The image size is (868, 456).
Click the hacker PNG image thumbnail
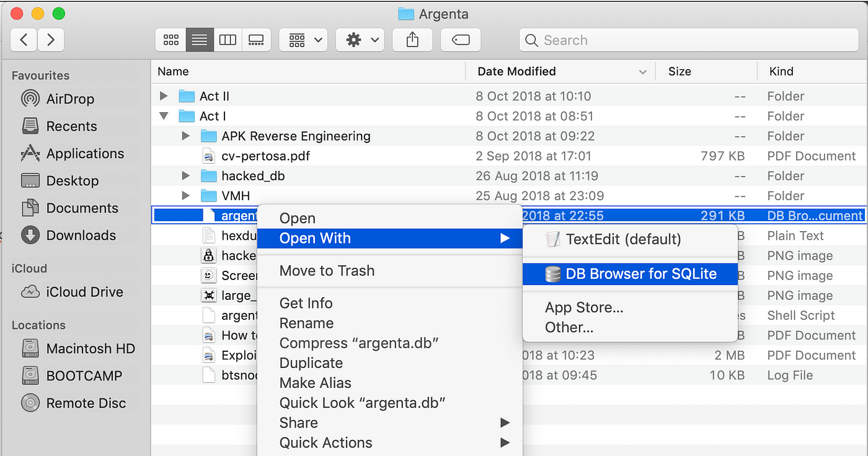(x=208, y=255)
